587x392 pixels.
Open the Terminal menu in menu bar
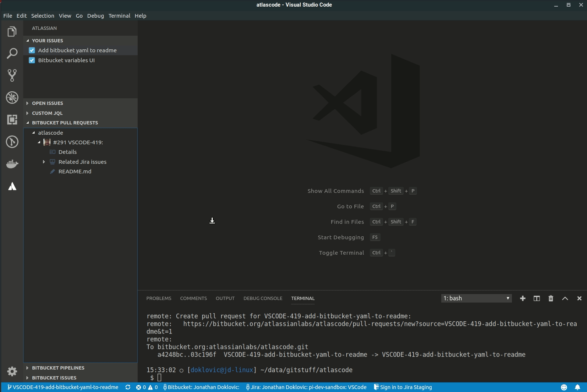coord(119,16)
